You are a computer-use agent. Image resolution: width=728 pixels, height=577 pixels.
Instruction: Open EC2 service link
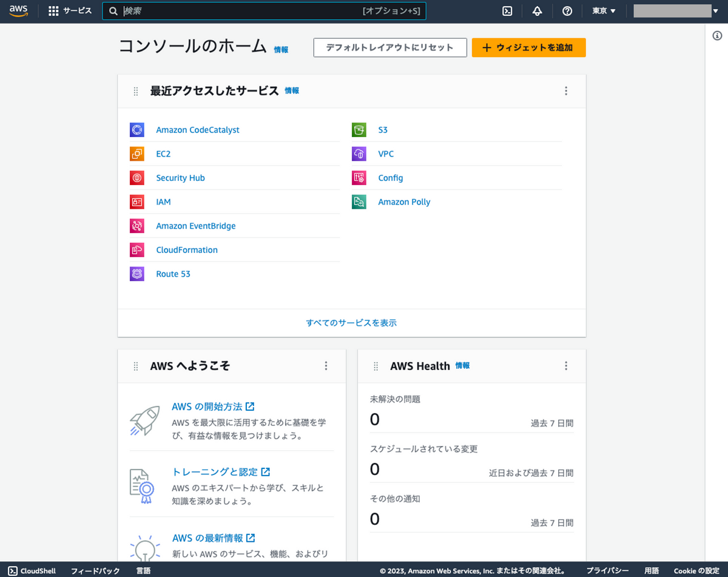coord(163,154)
